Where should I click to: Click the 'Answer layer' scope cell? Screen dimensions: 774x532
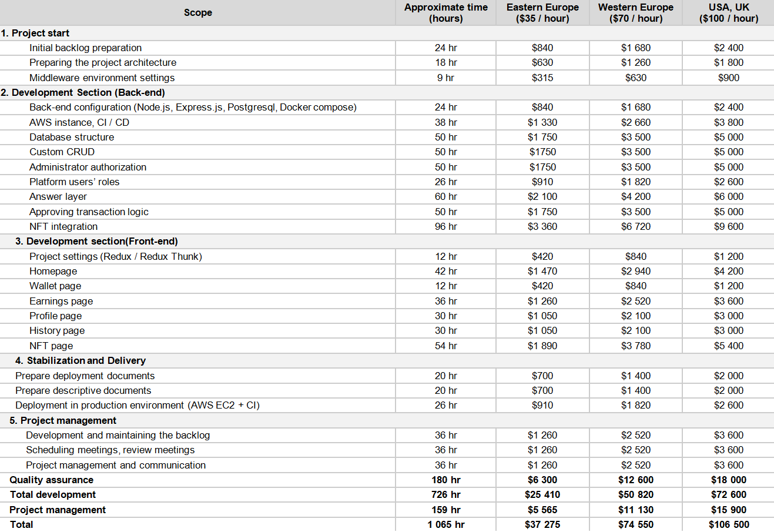(58, 196)
